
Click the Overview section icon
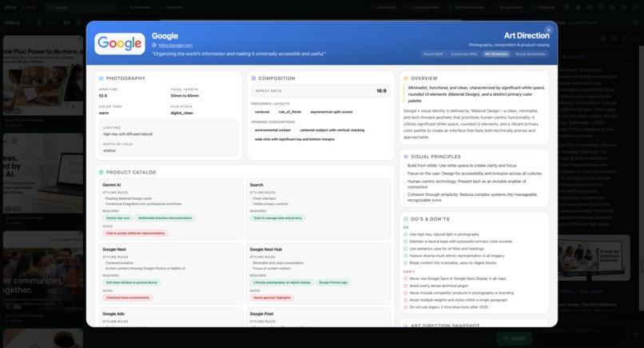(406, 78)
